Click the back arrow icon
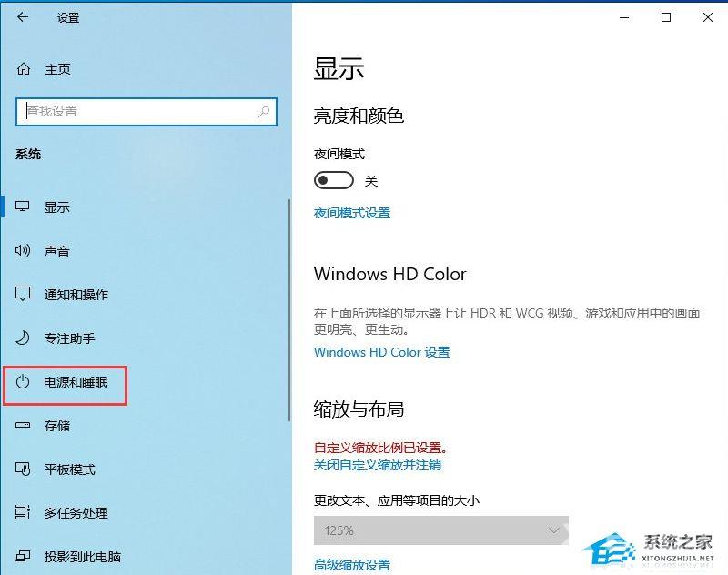This screenshot has width=728, height=575. 23,17
